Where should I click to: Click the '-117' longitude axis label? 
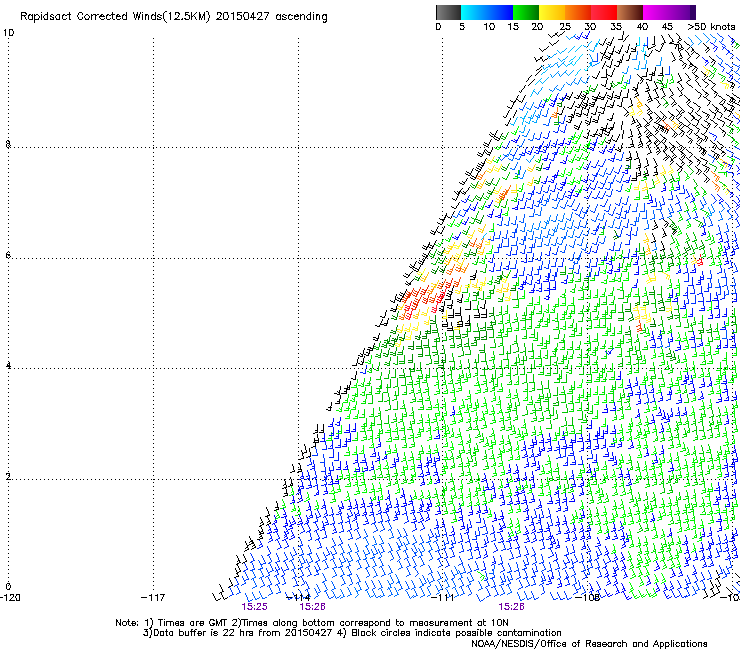[x=153, y=598]
